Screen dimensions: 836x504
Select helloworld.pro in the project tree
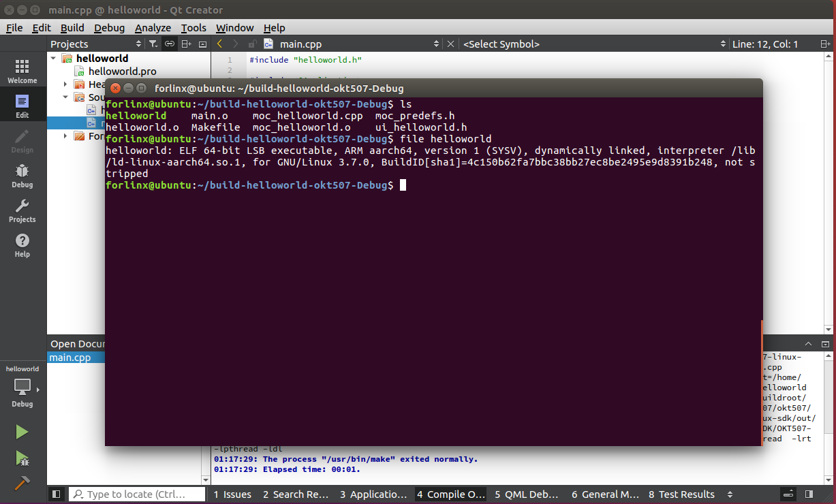coord(122,72)
